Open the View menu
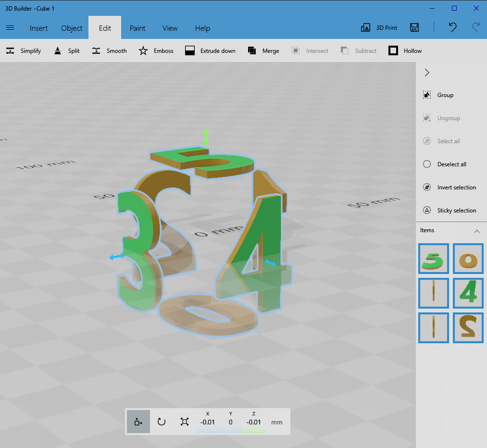 (170, 28)
